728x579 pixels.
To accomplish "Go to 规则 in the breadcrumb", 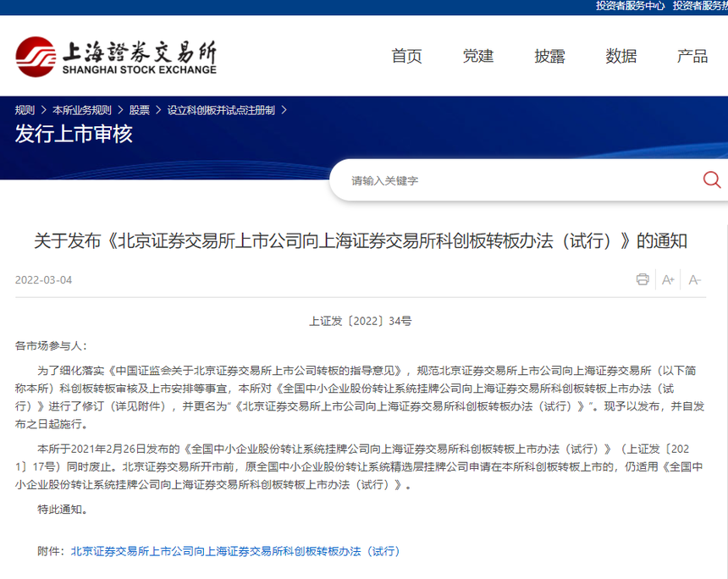I will click(25, 110).
